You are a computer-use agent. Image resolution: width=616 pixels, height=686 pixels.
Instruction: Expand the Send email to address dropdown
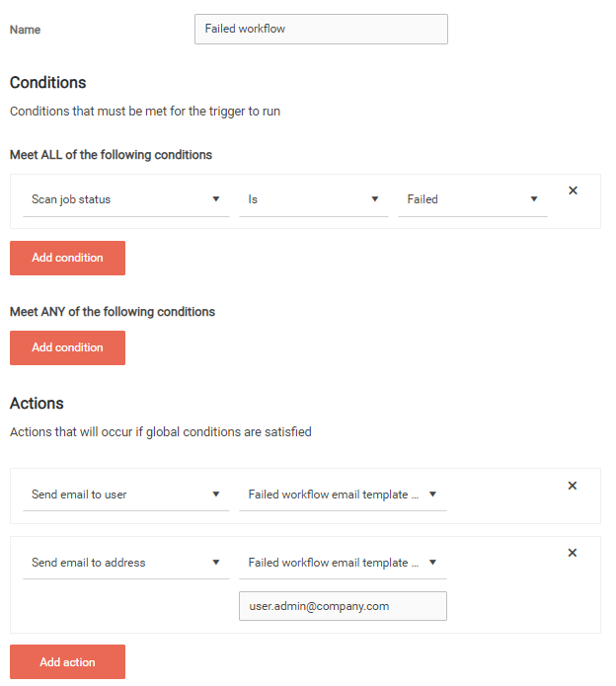pos(125,563)
